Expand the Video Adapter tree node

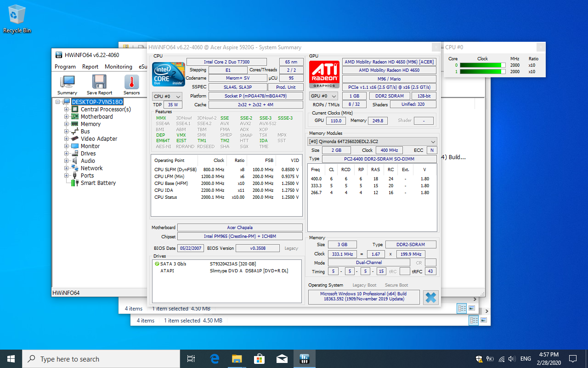pos(67,138)
